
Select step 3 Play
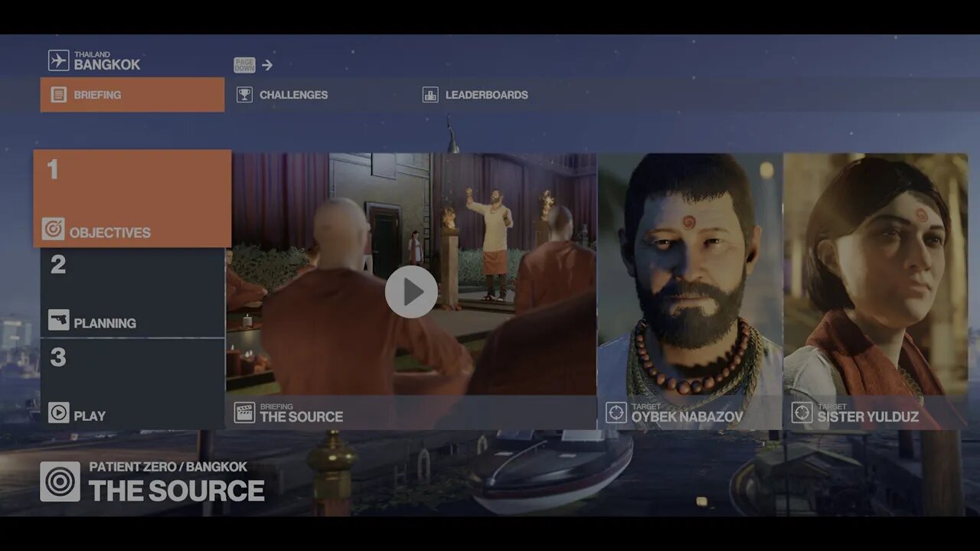[132, 384]
